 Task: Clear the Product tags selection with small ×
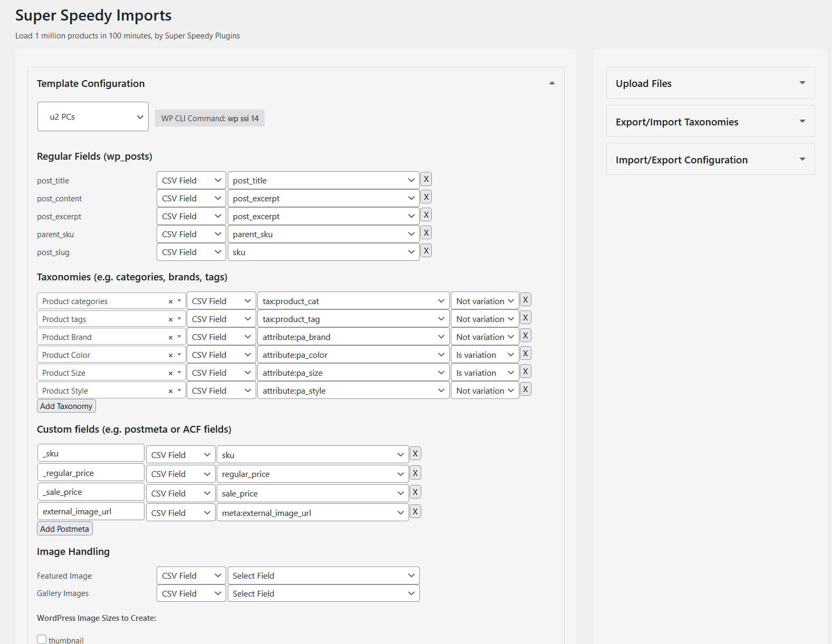(x=170, y=320)
